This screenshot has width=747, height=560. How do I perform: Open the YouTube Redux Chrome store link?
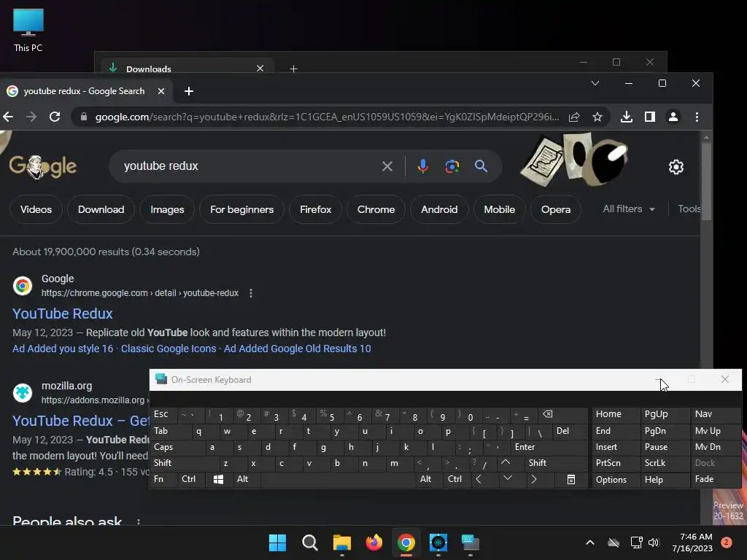(63, 314)
